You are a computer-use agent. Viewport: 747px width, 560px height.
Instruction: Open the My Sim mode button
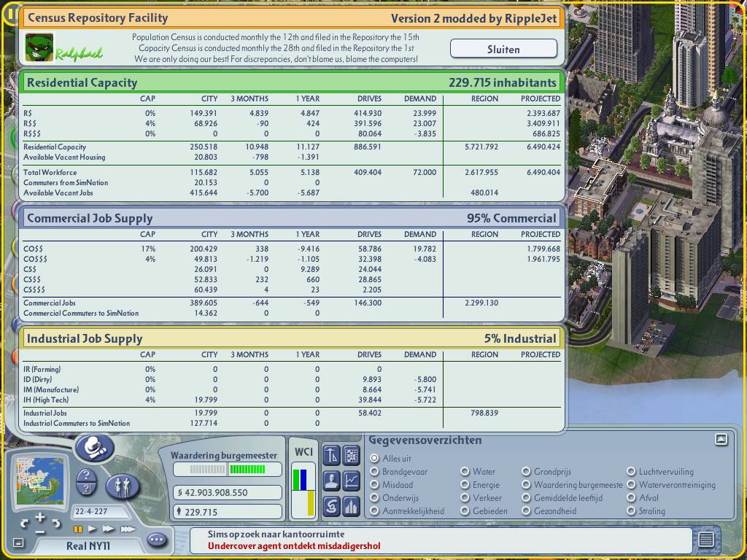(x=123, y=486)
